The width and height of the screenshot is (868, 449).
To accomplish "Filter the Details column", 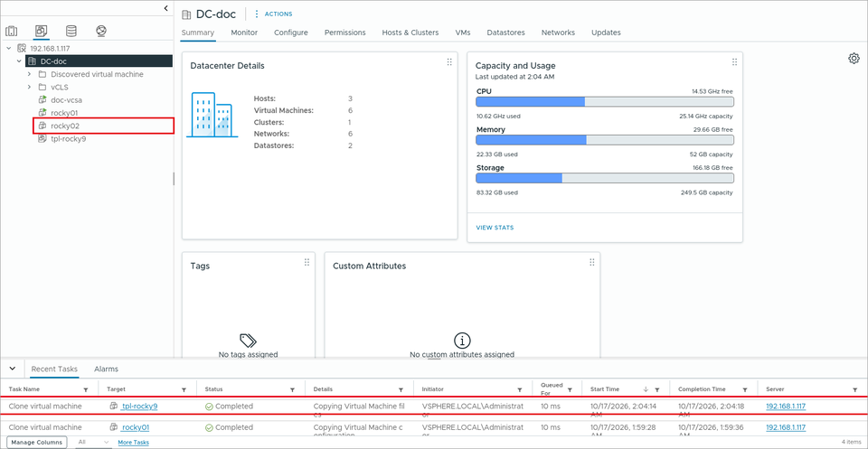I will tap(401, 390).
